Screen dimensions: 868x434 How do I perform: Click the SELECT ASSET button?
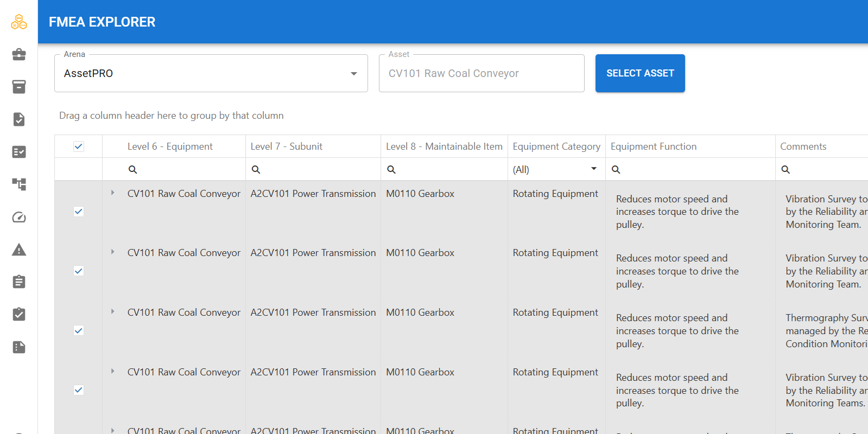[x=640, y=73]
